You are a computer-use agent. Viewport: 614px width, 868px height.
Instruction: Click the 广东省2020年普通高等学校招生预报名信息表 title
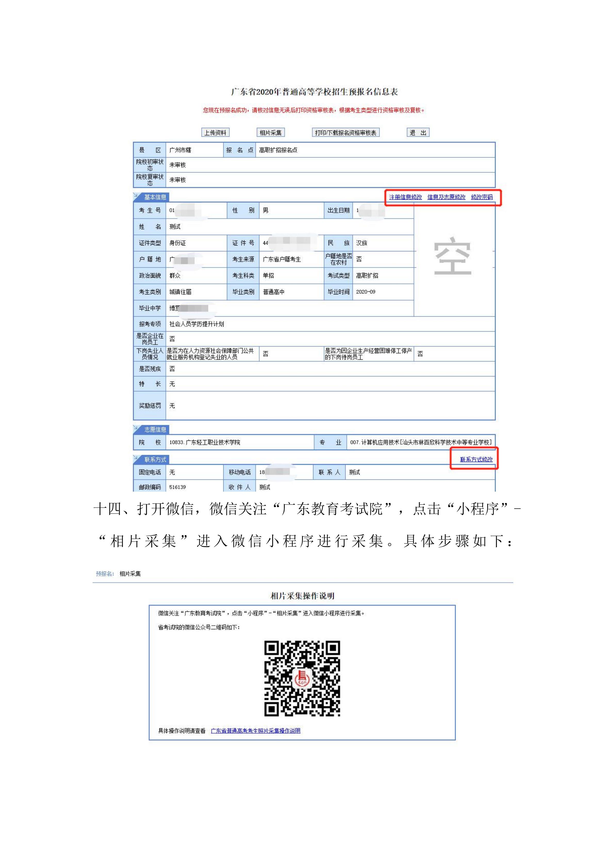[314, 92]
